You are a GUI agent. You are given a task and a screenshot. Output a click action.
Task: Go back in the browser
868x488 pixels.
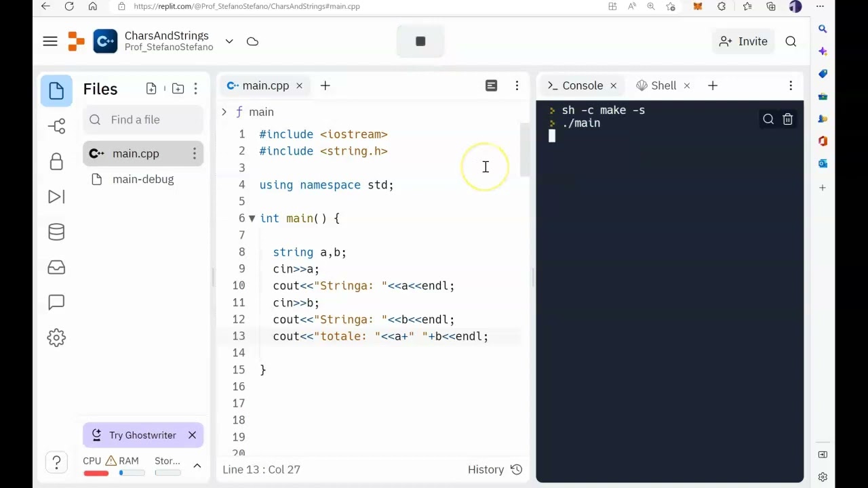(x=45, y=6)
